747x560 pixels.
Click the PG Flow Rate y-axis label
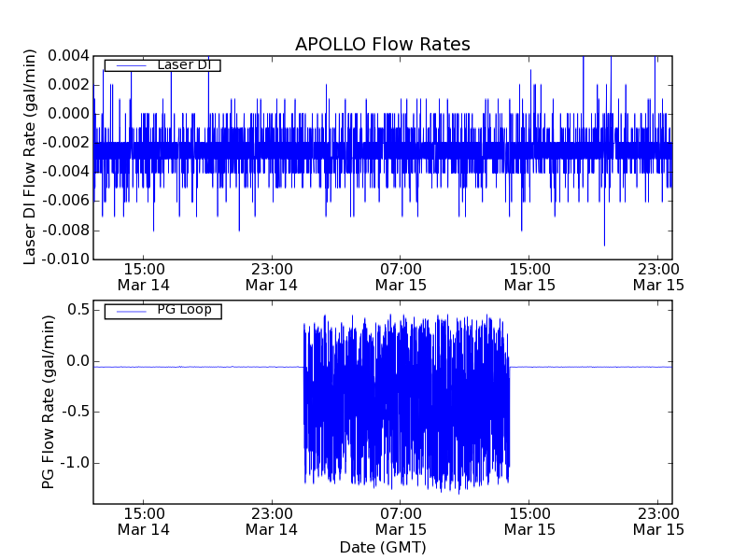point(48,401)
